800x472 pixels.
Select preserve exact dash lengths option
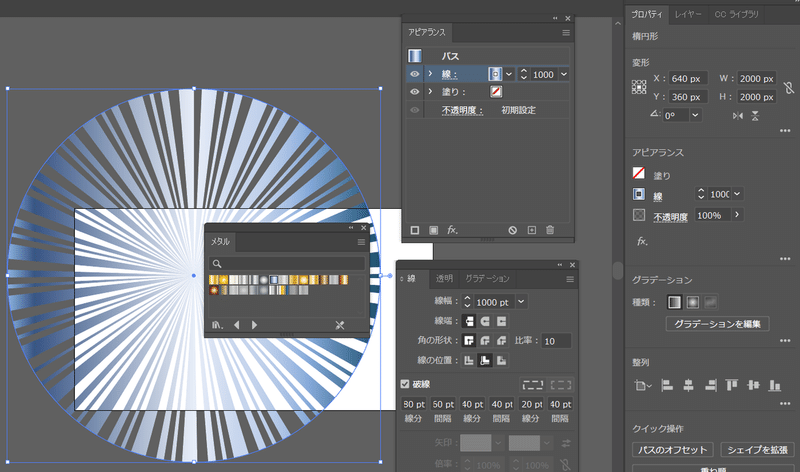click(533, 384)
